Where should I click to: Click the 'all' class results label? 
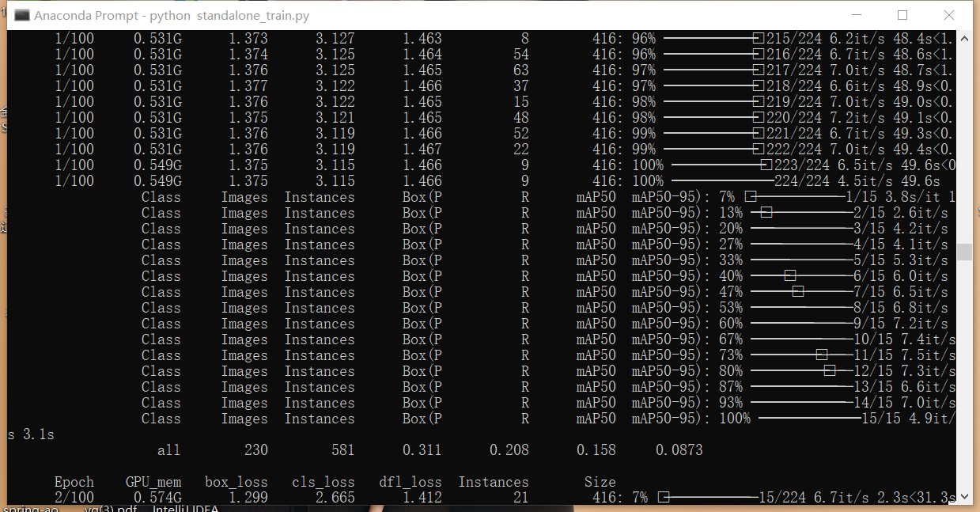click(x=169, y=450)
